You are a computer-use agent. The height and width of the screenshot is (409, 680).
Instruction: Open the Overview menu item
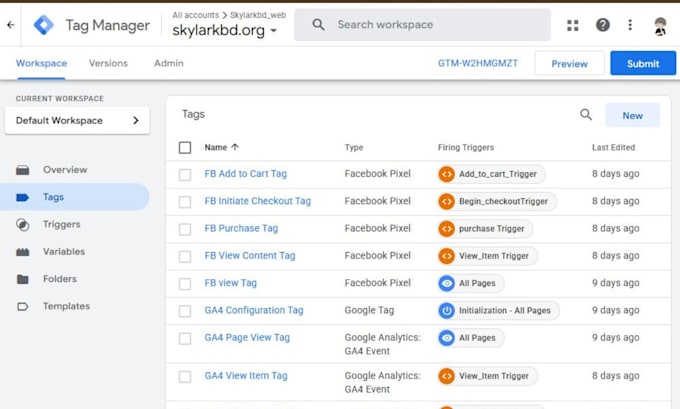click(65, 170)
